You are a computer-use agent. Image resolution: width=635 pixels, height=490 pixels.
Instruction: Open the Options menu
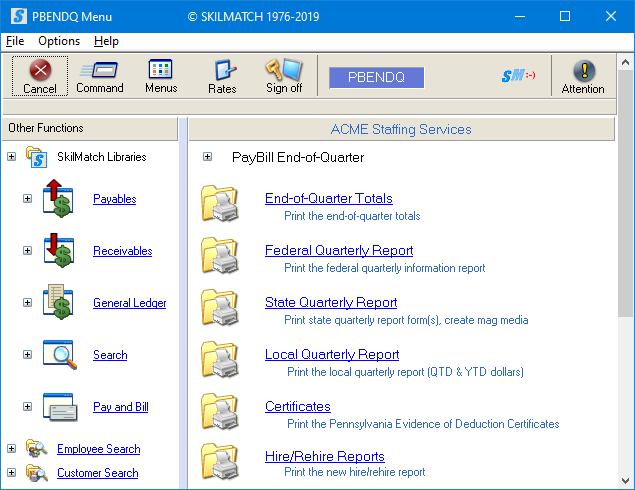(59, 41)
